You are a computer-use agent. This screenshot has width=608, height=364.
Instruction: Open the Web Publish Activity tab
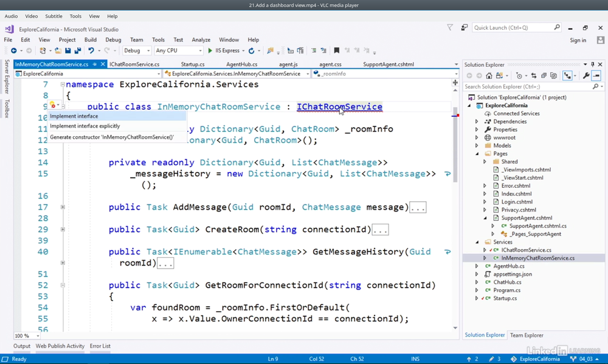click(x=60, y=346)
